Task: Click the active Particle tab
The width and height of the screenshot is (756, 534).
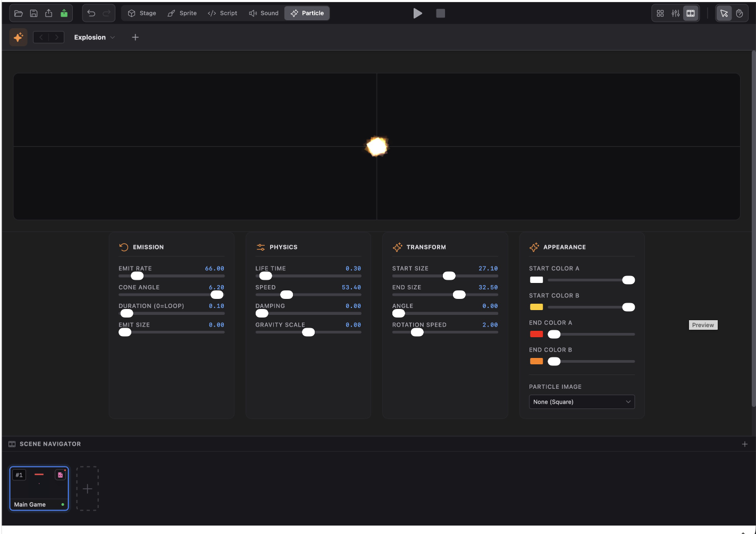Action: (x=307, y=13)
